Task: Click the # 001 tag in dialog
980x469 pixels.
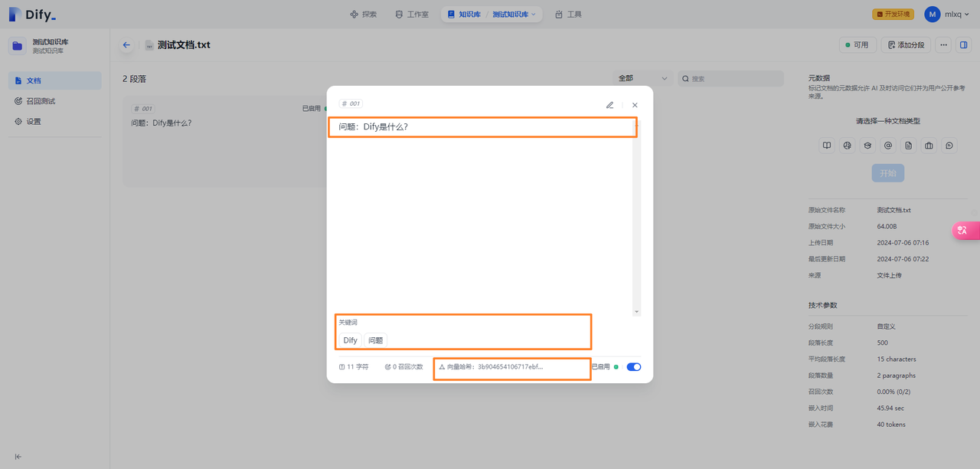Action: click(x=351, y=103)
